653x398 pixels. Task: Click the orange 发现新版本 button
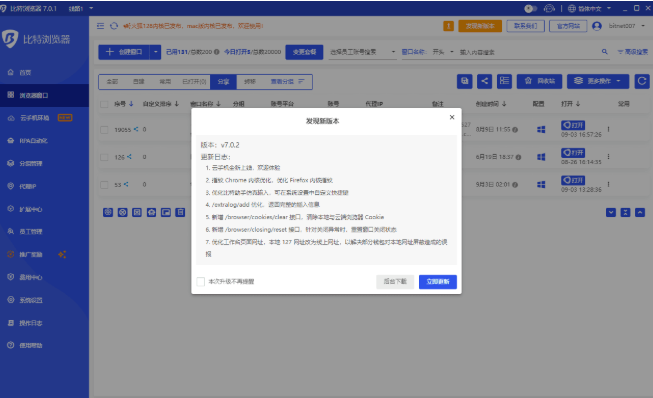tap(480, 26)
